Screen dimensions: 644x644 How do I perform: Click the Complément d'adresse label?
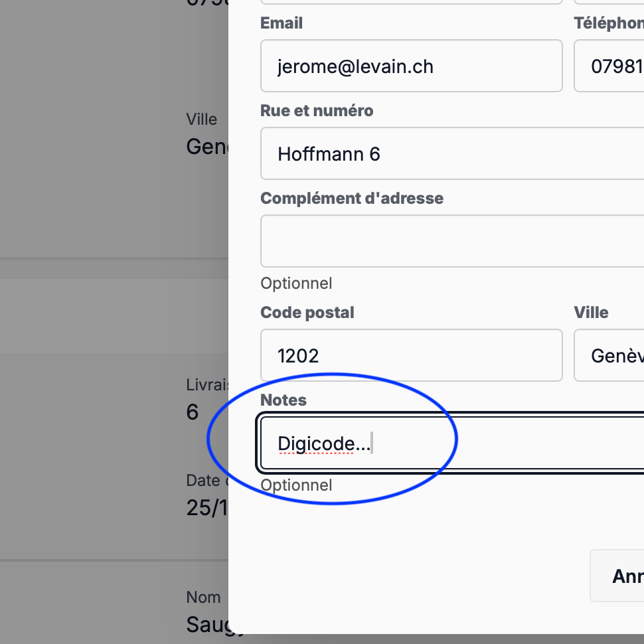[352, 199]
